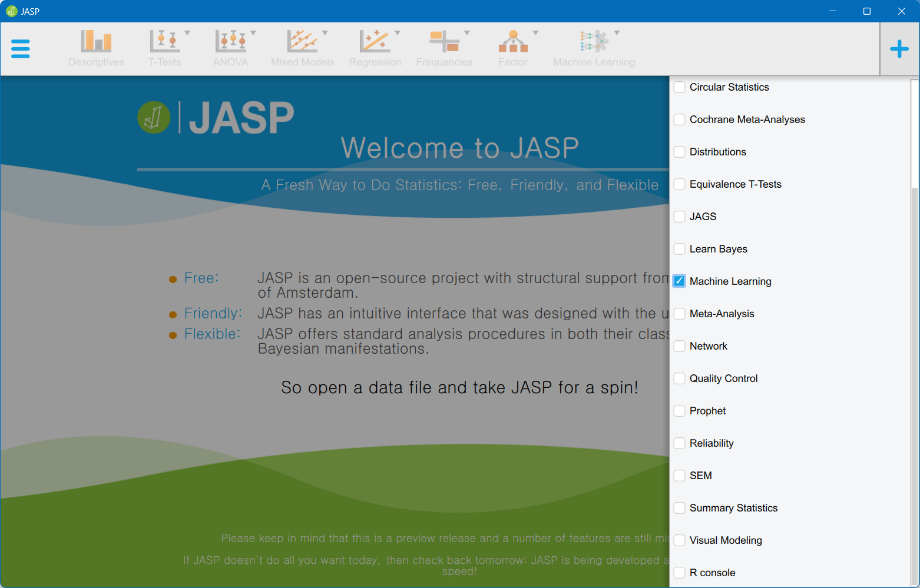Viewport: 920px width, 588px height.
Task: Enable the Visual Modeling checkbox
Action: 679,540
